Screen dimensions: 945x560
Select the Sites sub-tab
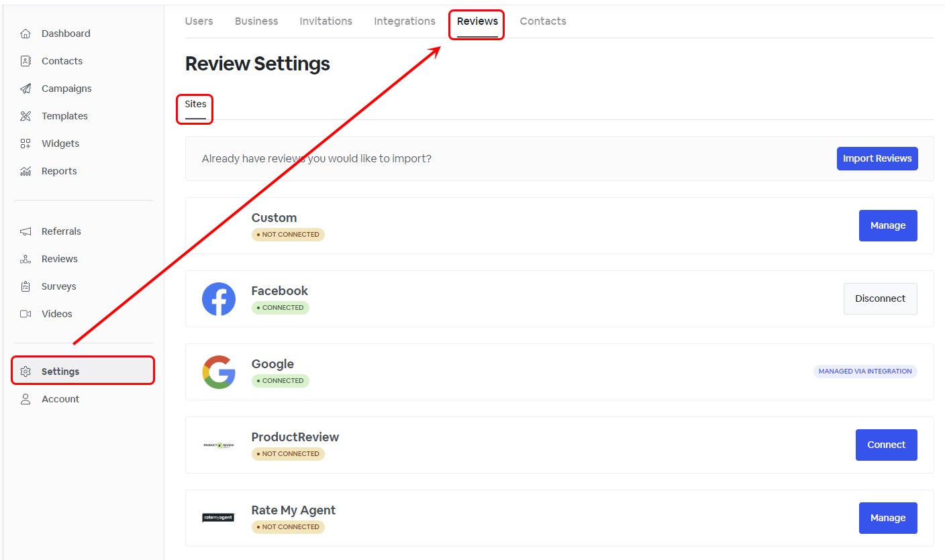click(x=195, y=105)
